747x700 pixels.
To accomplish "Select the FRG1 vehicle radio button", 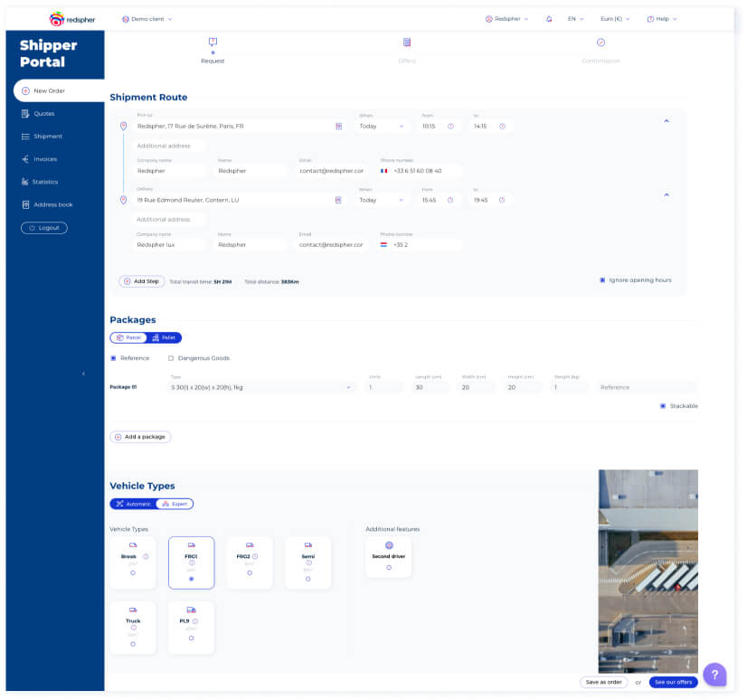I will point(192,579).
